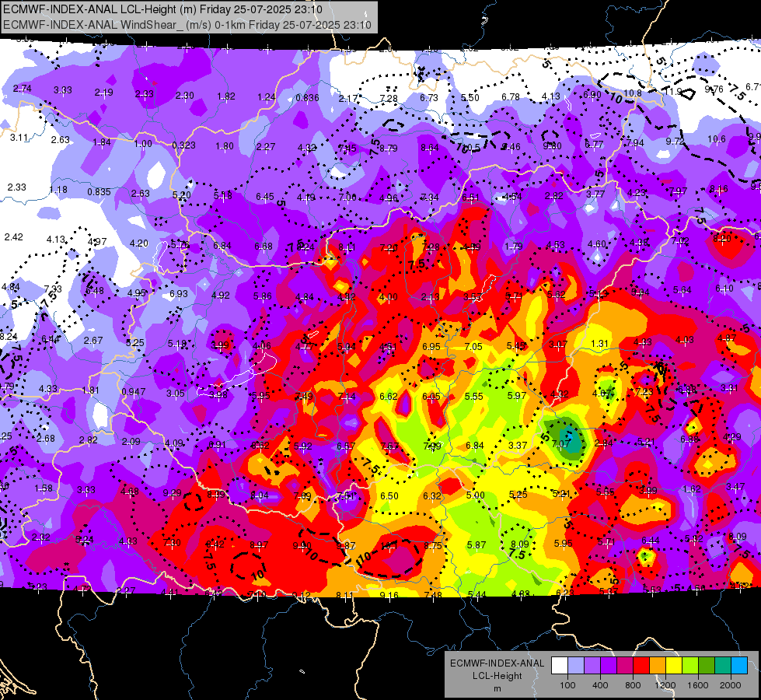Click the legend text LCL-Height
This screenshot has height=700, width=761.
click(497, 676)
